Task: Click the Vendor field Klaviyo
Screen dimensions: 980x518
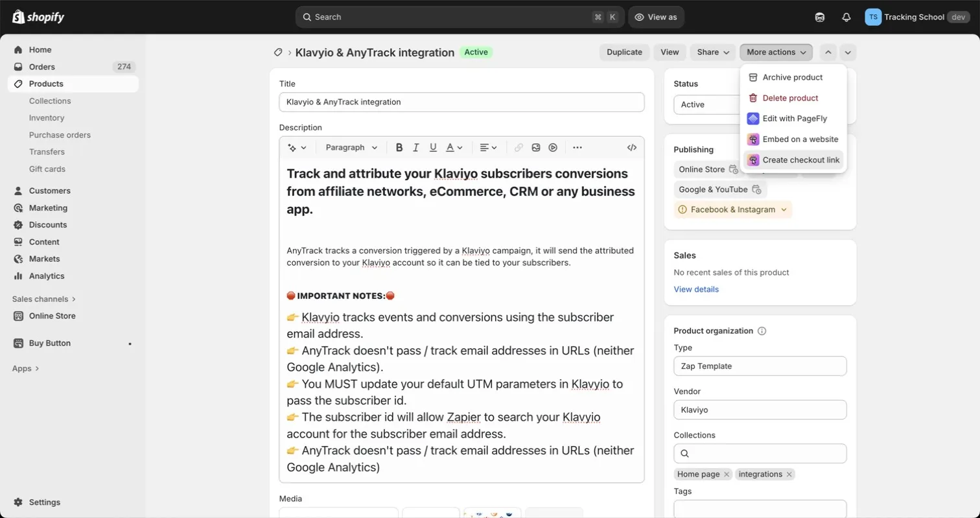Action: tap(760, 410)
